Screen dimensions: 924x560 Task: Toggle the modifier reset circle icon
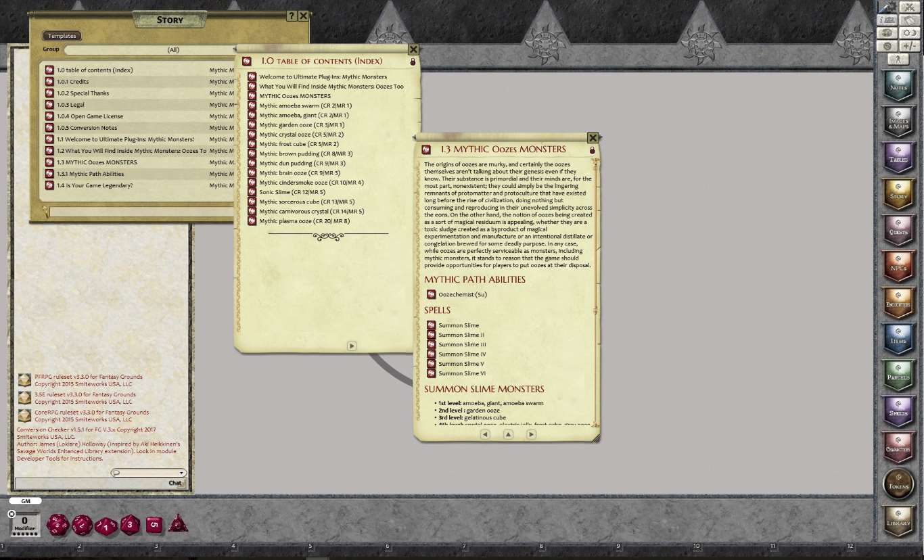(11, 514)
